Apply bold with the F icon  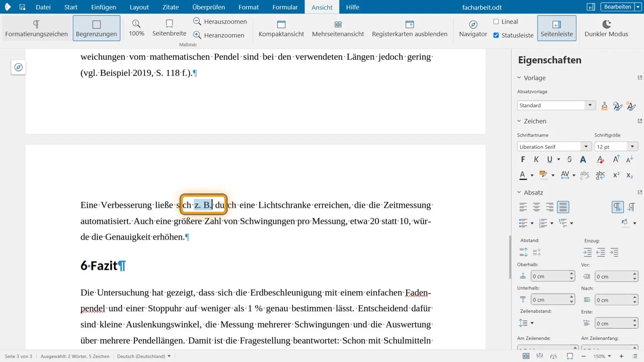click(x=523, y=159)
